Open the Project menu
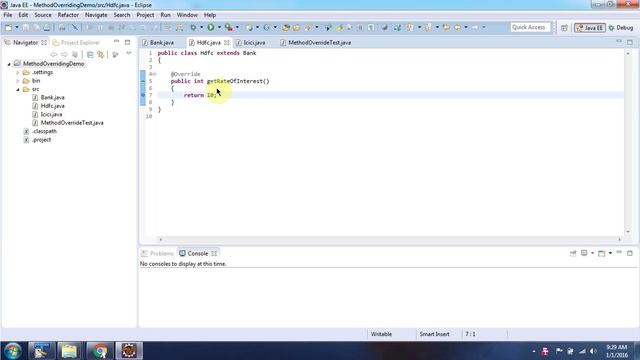The height and width of the screenshot is (360, 640). point(145,15)
